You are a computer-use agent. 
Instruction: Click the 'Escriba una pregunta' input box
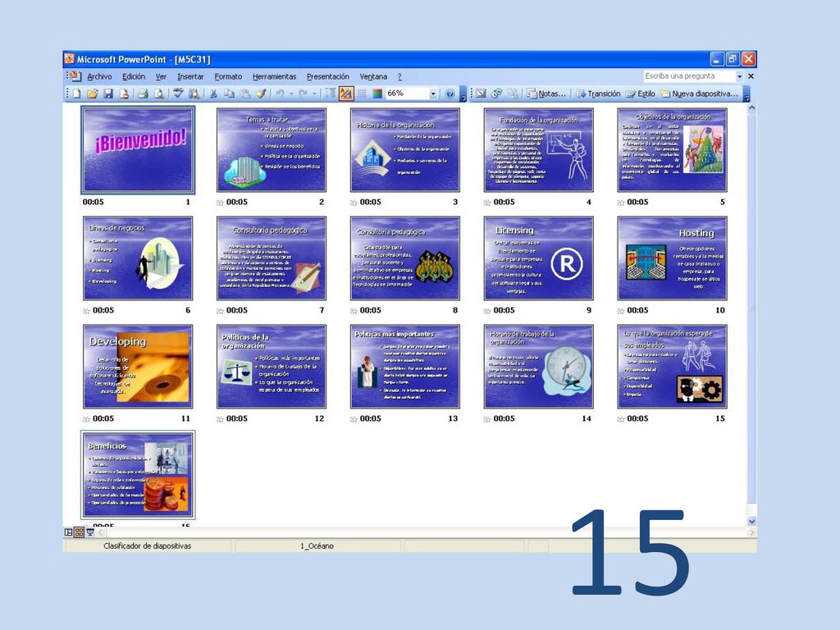pyautogui.click(x=689, y=76)
